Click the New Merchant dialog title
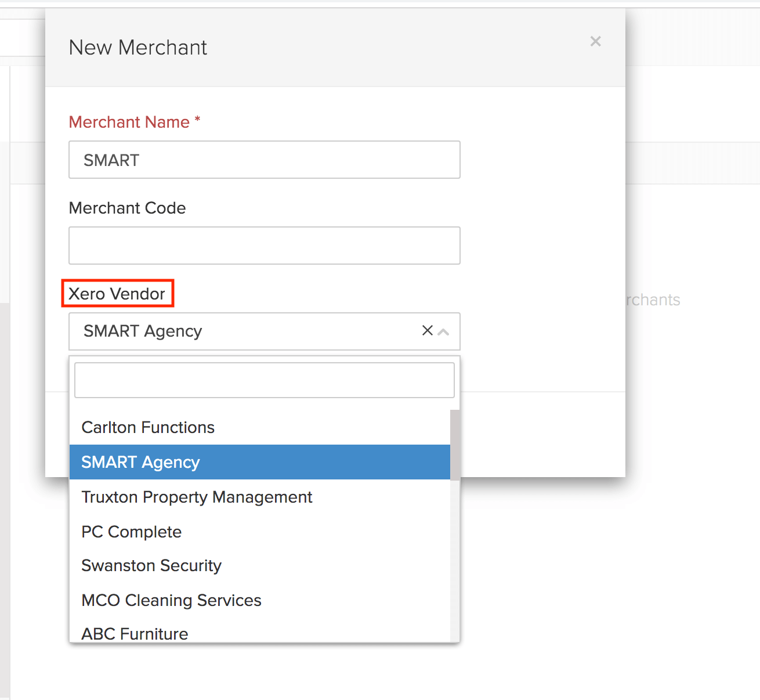 [x=137, y=48]
